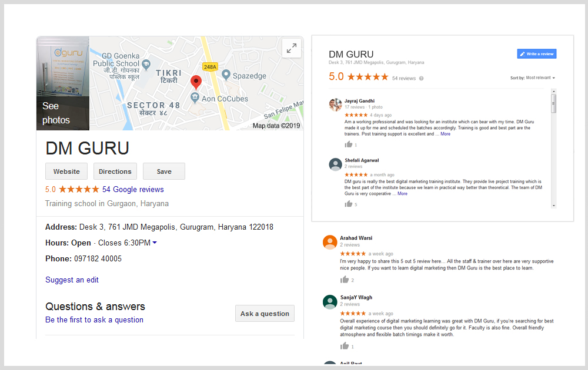Image resolution: width=588 pixels, height=370 pixels.
Task: Click the address Desk 3, 761 JMD Megapolis
Action: pos(176,227)
